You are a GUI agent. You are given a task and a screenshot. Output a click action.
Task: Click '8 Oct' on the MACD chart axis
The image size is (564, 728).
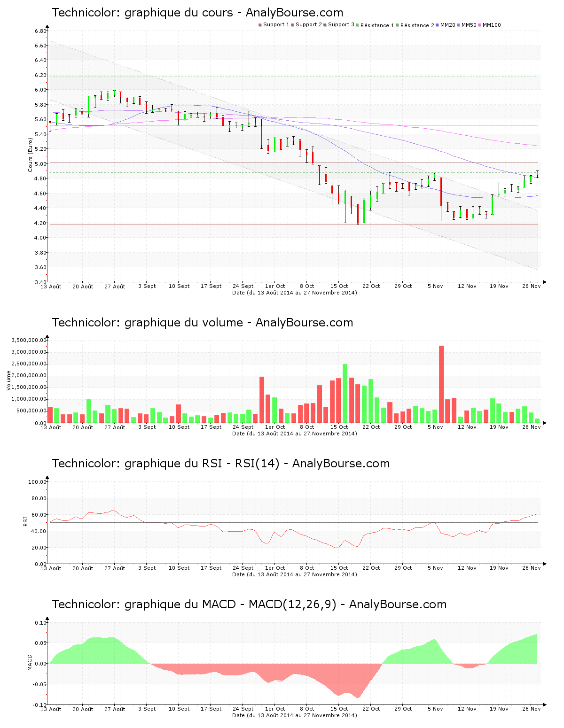pyautogui.click(x=307, y=709)
